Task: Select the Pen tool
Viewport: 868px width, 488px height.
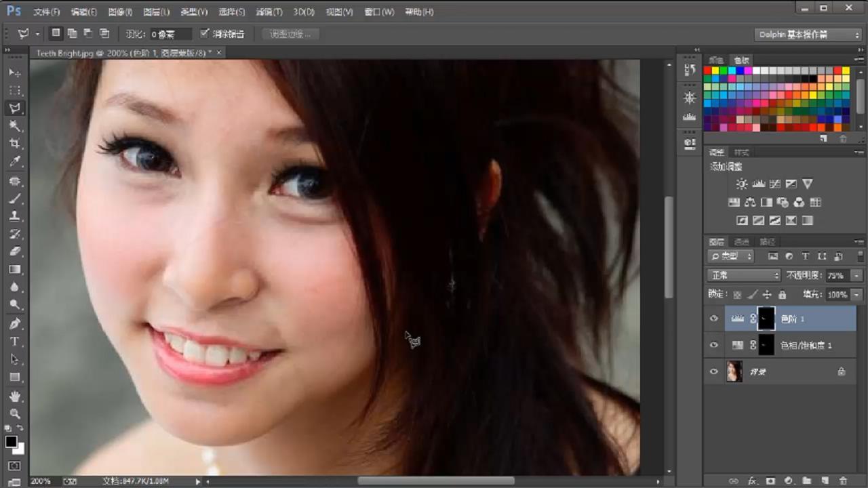Action: tap(15, 324)
